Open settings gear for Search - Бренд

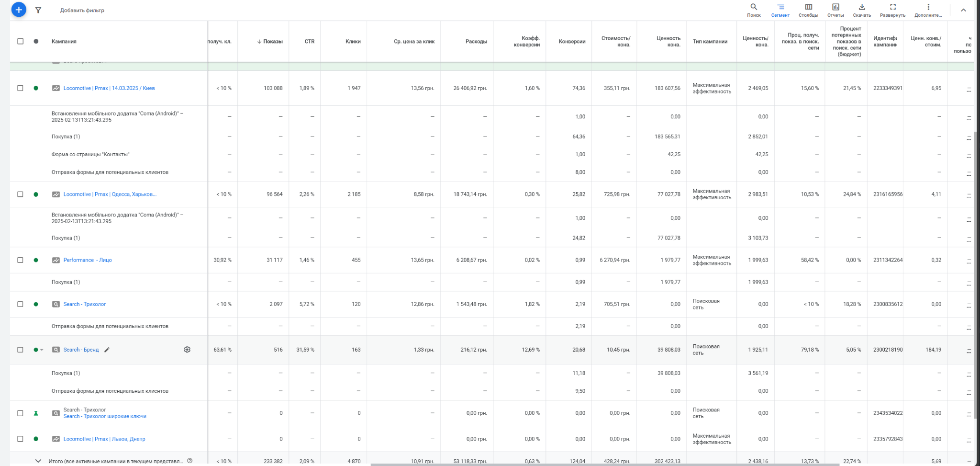(187, 350)
